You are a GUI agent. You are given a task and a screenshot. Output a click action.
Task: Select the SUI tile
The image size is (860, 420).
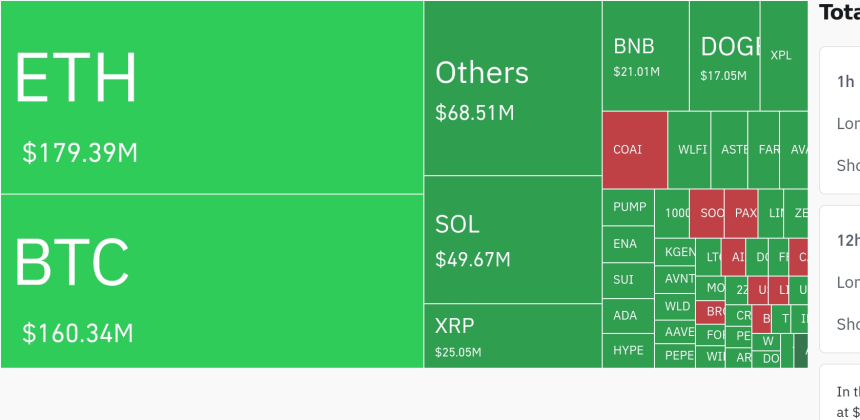(626, 280)
